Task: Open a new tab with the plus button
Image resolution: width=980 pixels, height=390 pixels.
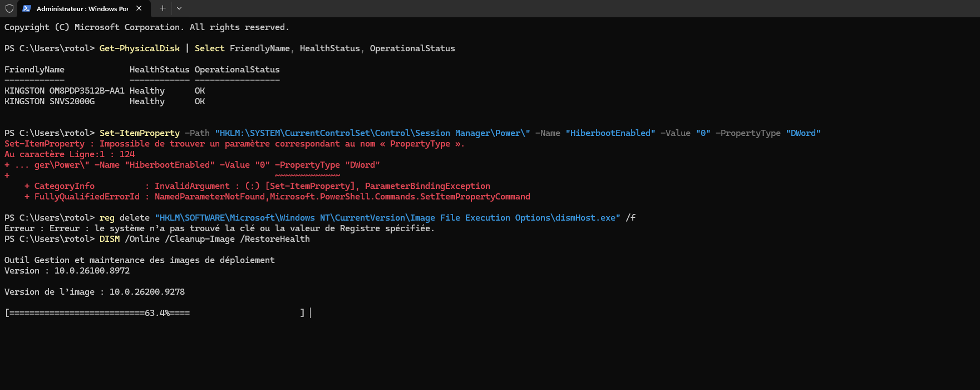Action: (x=162, y=8)
